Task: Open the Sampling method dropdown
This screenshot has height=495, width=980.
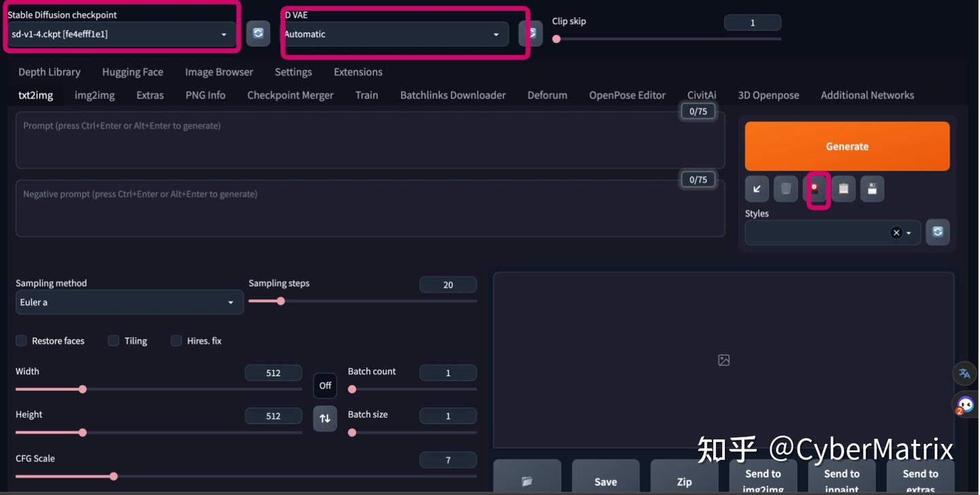Action: pyautogui.click(x=129, y=302)
